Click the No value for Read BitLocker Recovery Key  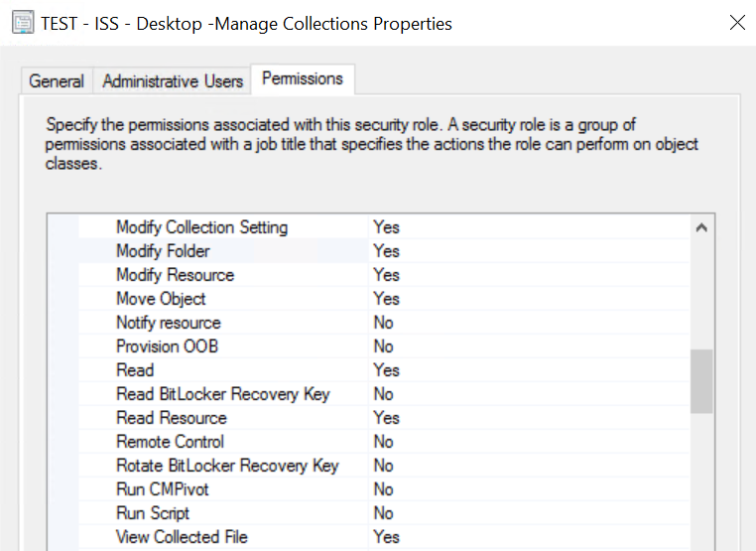(384, 394)
